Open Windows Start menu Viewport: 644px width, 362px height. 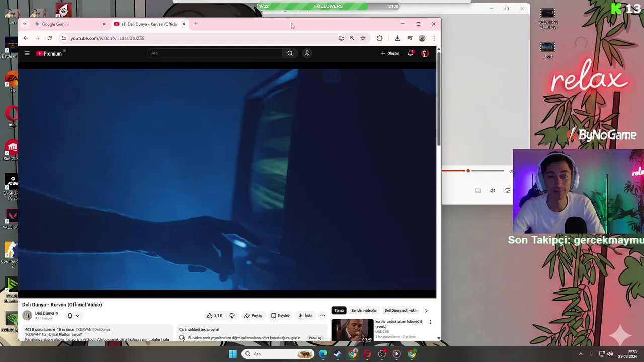coord(233,354)
